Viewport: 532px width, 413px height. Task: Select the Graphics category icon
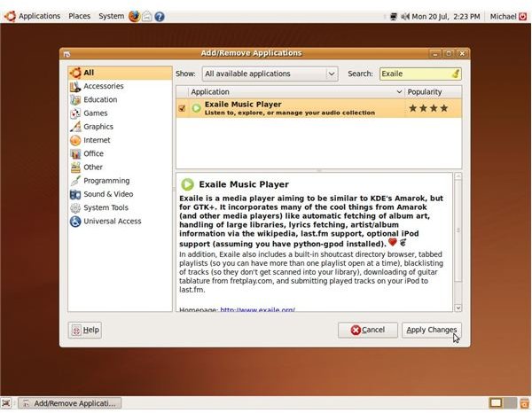[x=75, y=127]
